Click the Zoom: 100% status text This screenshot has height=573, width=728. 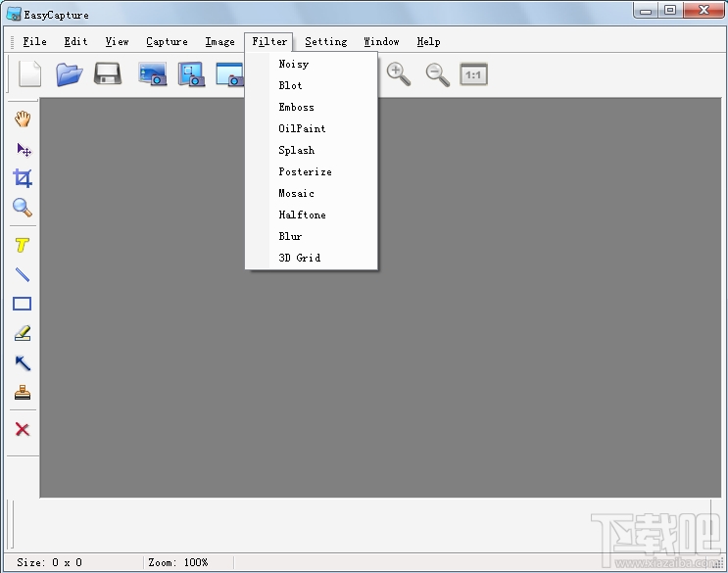click(x=178, y=562)
